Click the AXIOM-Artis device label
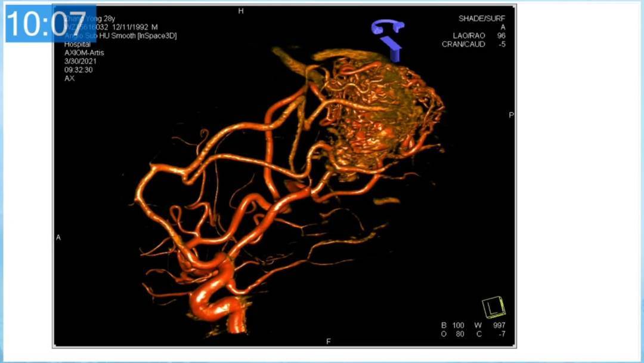644x363 pixels. point(84,53)
